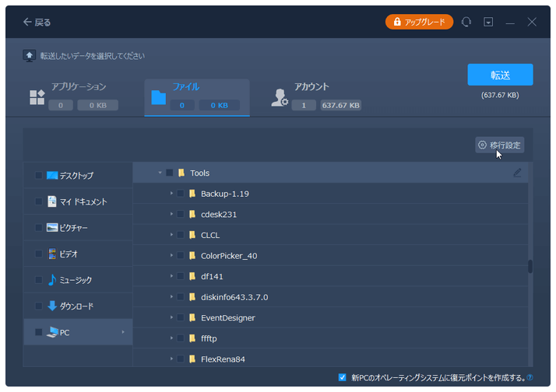
Task: Click the pencil edit icon on Tools row
Action: point(518,173)
